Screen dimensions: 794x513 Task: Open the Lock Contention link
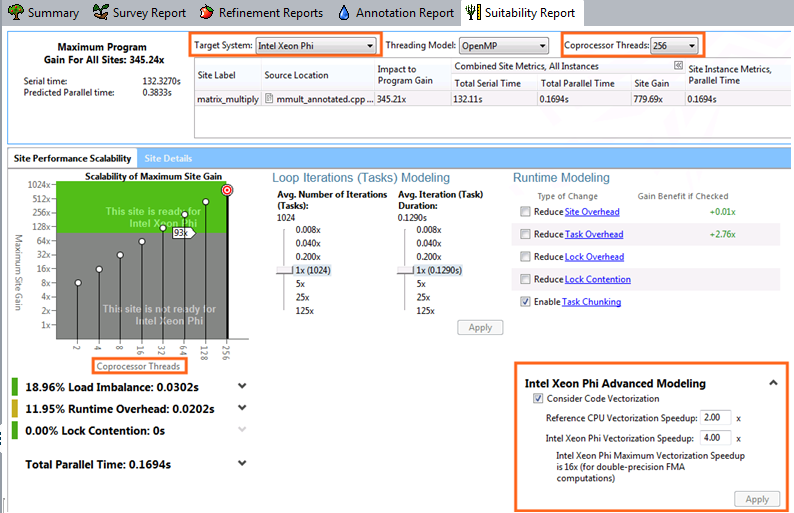[597, 280]
